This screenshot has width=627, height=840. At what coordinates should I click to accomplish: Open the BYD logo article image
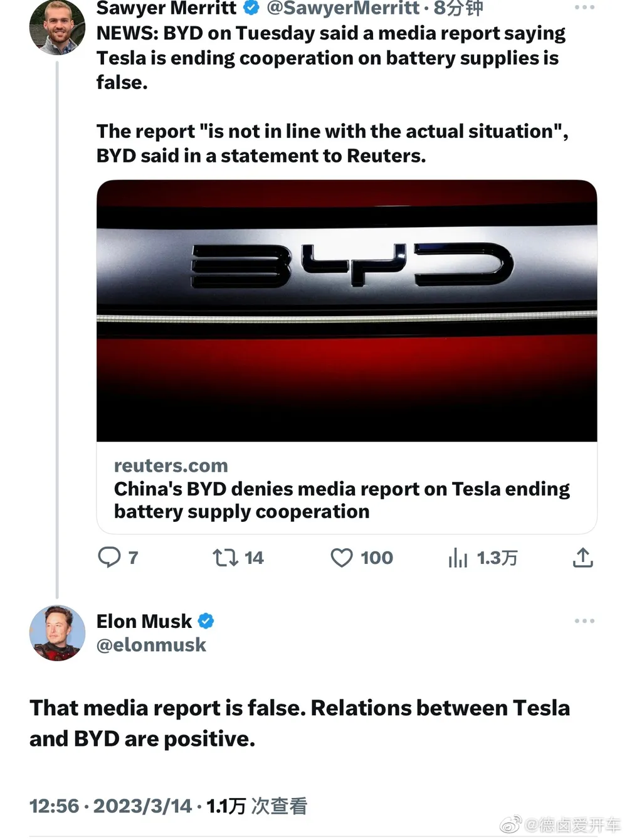click(347, 311)
